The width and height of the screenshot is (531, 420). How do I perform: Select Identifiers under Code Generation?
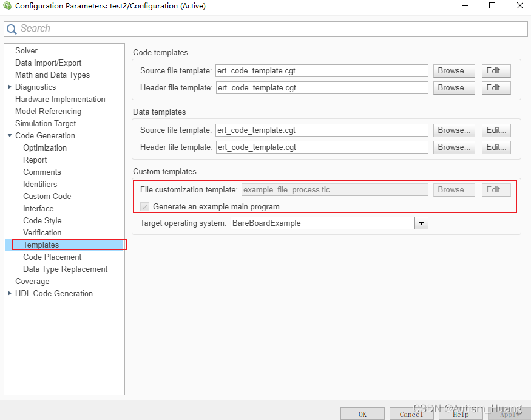click(40, 185)
